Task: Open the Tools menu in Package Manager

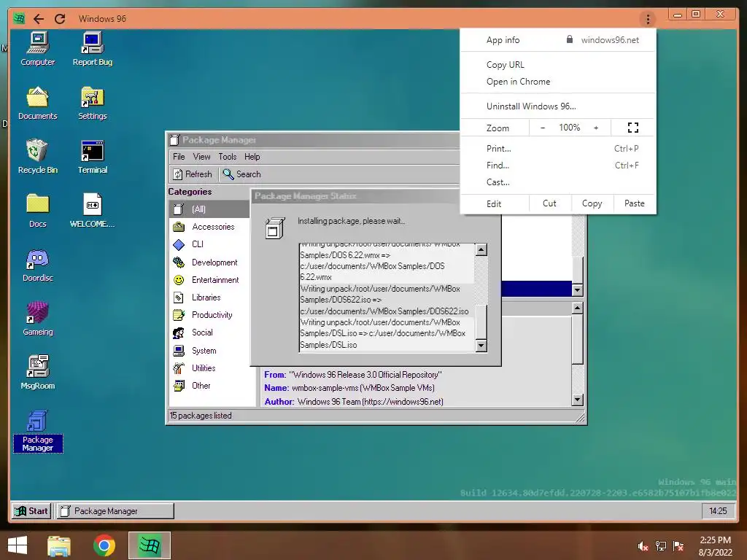Action: tap(228, 157)
